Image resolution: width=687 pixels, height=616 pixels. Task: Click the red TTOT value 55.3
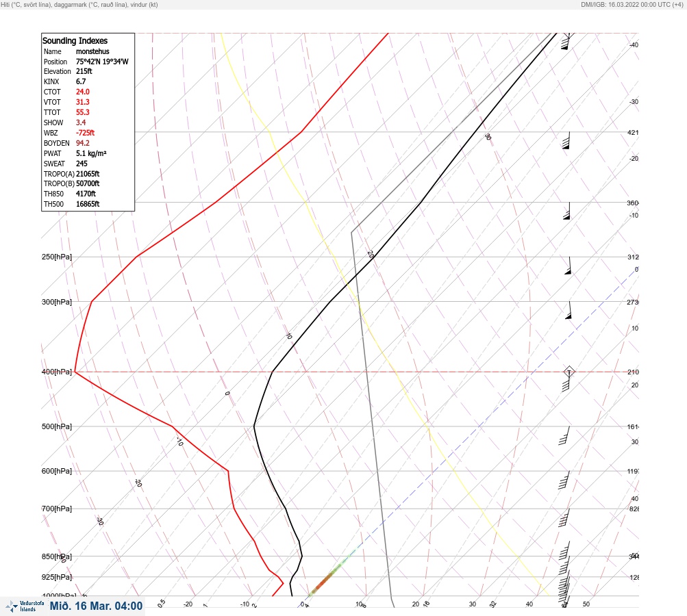pyautogui.click(x=82, y=112)
